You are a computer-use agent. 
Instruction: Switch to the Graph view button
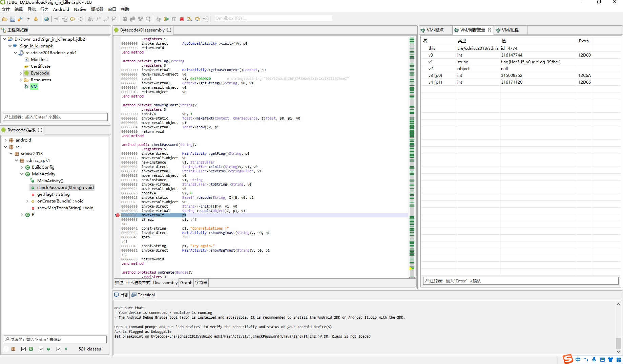[186, 282]
